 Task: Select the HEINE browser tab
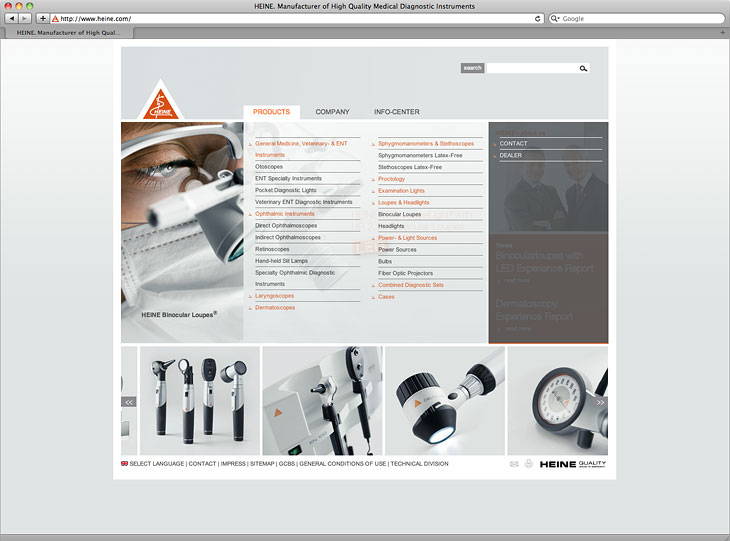[68, 33]
